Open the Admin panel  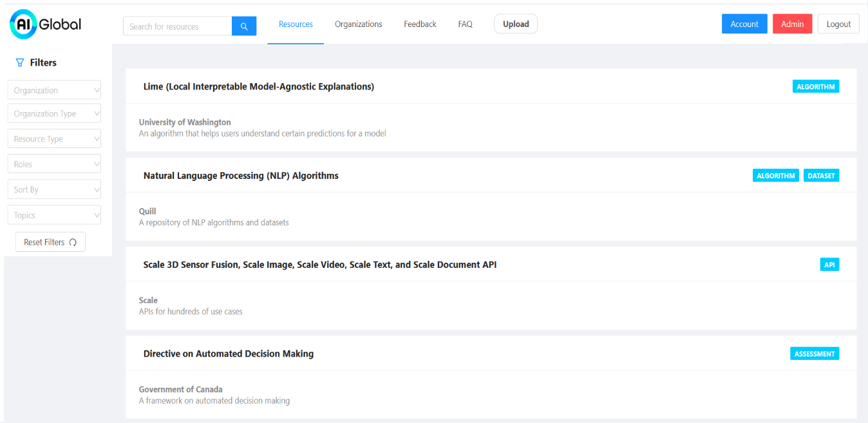click(792, 23)
